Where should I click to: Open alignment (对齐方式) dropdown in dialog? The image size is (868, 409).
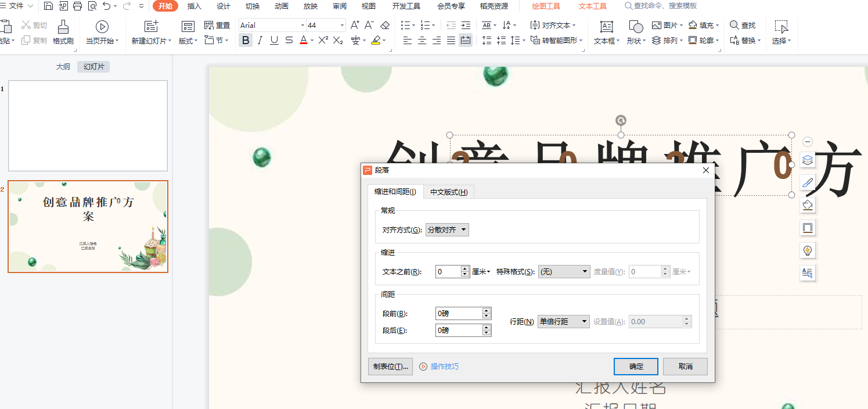447,230
